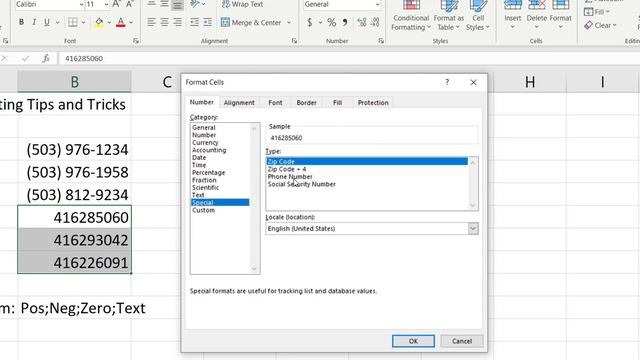Open Number dialog launcher

(381, 41)
